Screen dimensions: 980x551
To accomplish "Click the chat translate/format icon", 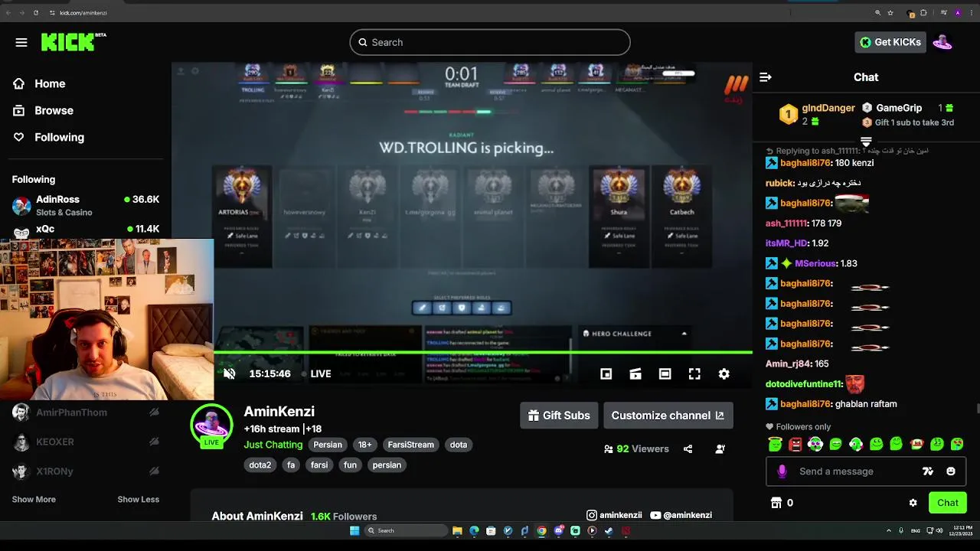I will 928,471.
